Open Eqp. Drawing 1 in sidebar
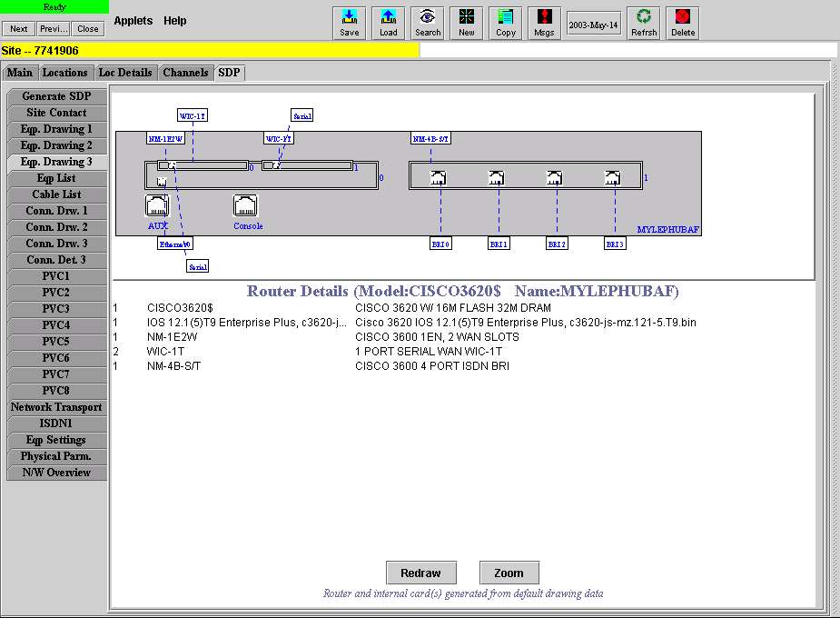Viewport: 840px width, 618px height. coord(56,129)
